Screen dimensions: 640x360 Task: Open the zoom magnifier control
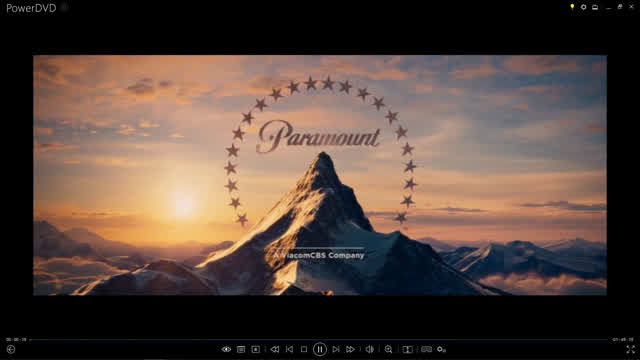pyautogui.click(x=389, y=349)
